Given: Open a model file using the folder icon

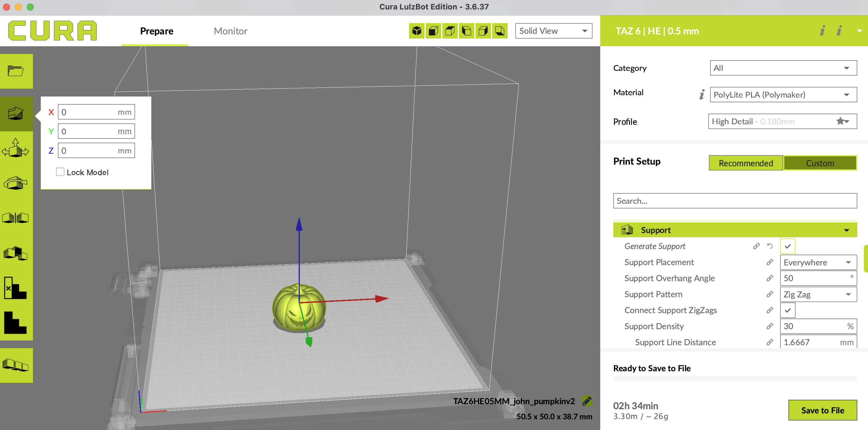Looking at the screenshot, I should (16, 71).
